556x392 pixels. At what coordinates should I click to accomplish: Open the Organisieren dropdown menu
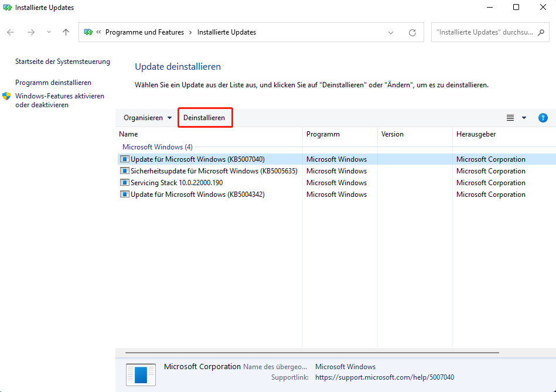coord(148,118)
